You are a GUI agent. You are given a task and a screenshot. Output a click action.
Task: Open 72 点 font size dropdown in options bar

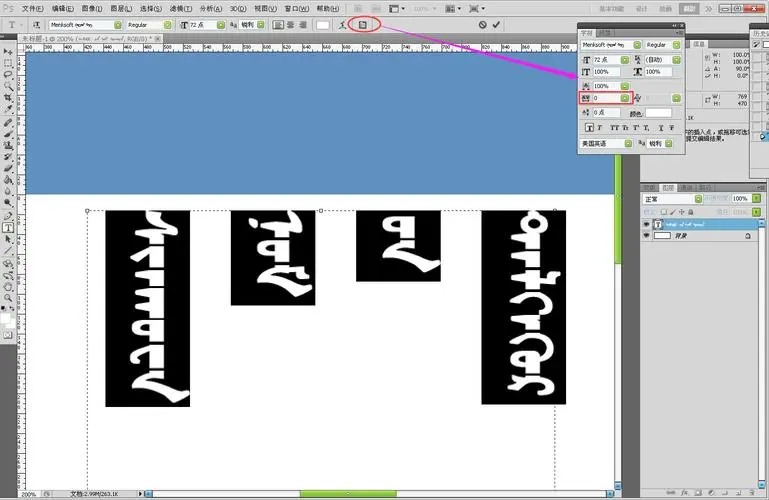pos(221,25)
